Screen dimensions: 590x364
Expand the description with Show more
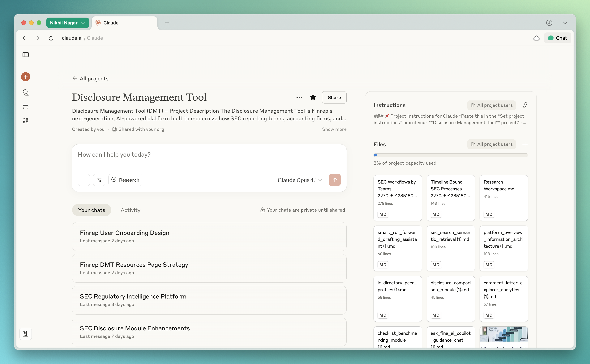pyautogui.click(x=334, y=129)
